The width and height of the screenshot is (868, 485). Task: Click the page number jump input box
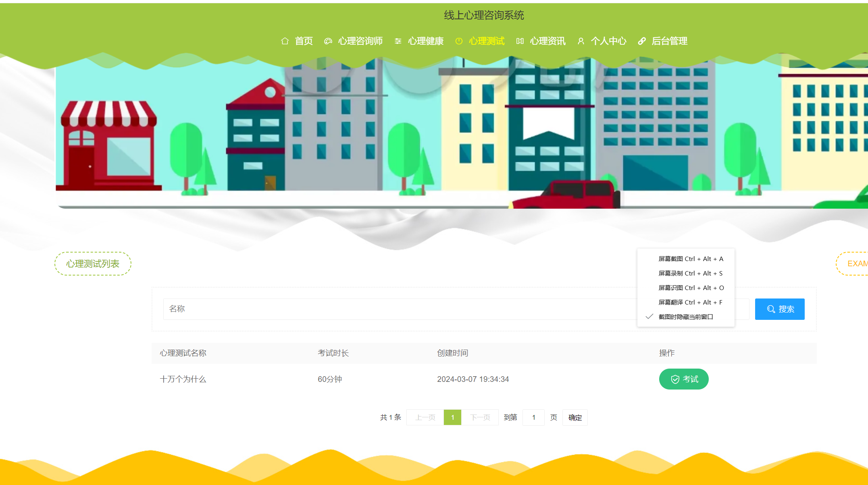[533, 417]
